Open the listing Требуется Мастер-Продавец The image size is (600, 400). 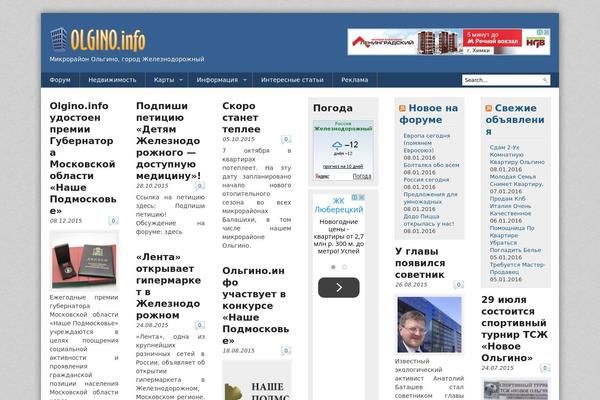click(x=517, y=268)
